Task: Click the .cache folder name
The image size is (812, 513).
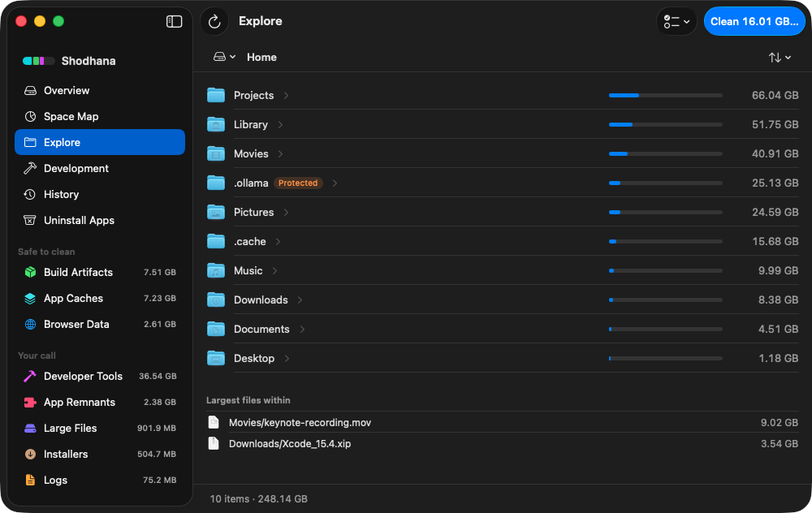Action: [x=249, y=242]
